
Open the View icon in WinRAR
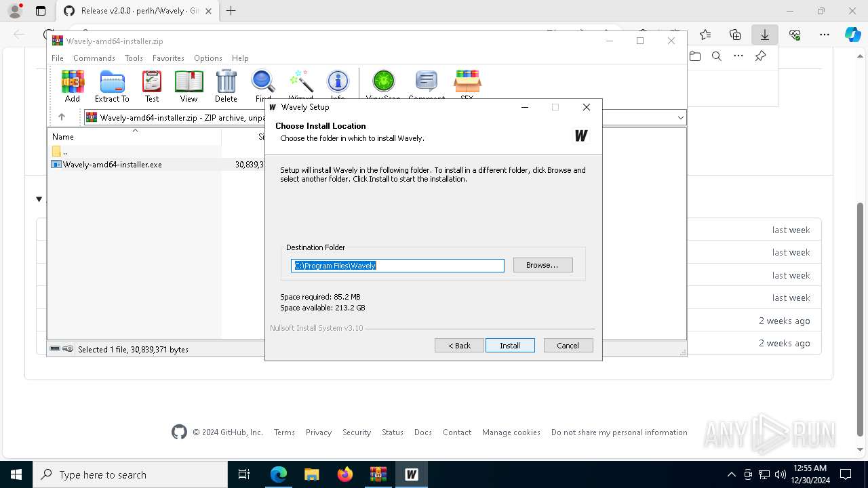[x=189, y=86]
